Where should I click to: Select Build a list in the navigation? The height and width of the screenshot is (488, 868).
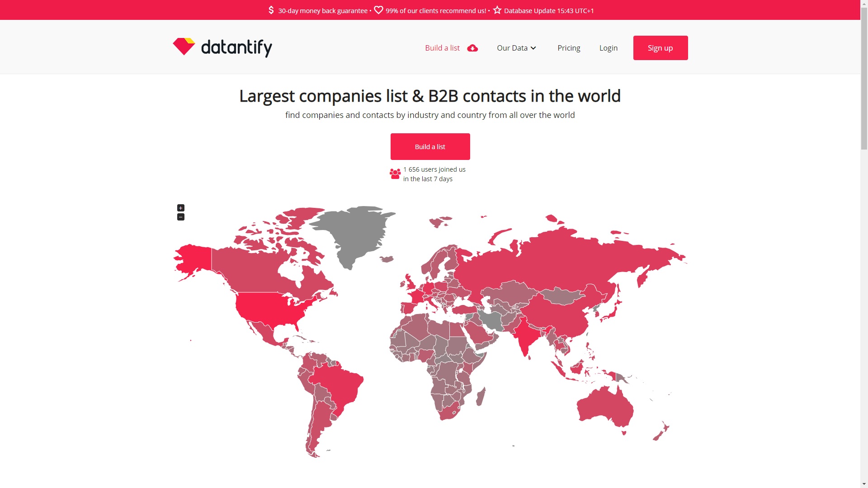[x=442, y=48]
